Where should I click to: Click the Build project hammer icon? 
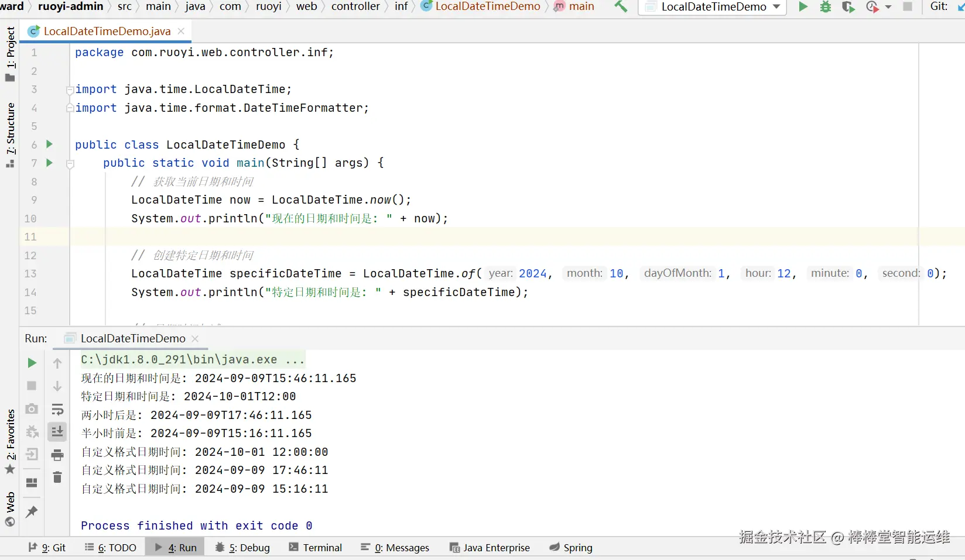pyautogui.click(x=621, y=6)
